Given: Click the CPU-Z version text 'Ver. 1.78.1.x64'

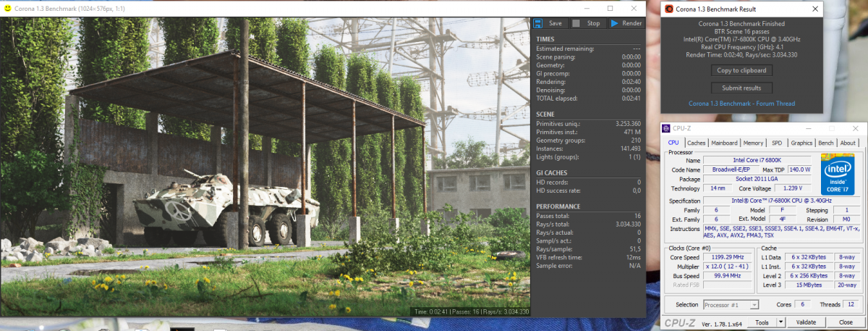Looking at the screenshot, I should point(721,323).
